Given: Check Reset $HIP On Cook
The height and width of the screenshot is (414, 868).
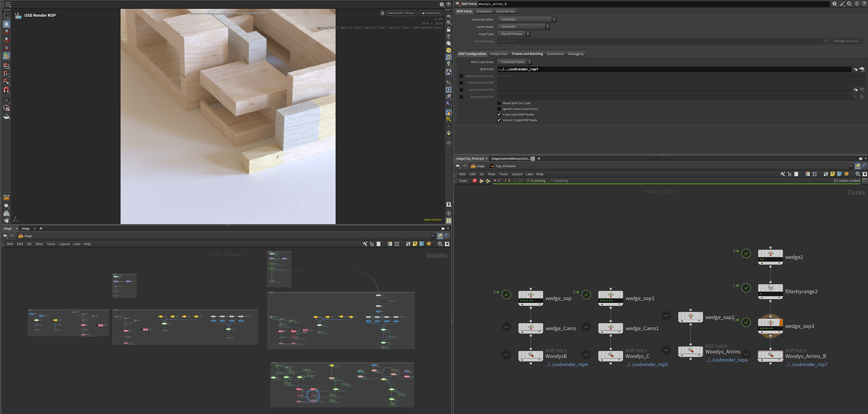Looking at the screenshot, I should (x=499, y=103).
